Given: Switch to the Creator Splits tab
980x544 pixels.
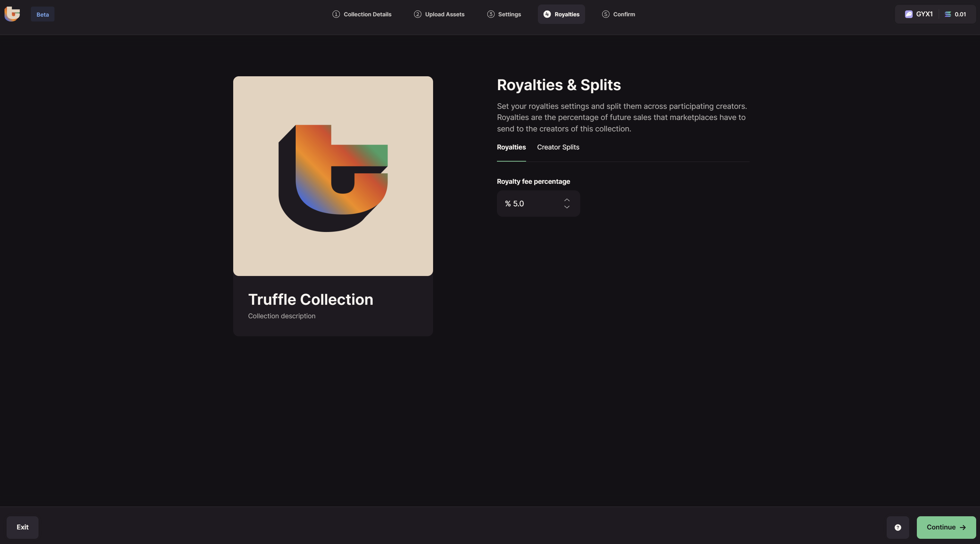Looking at the screenshot, I should pos(558,147).
